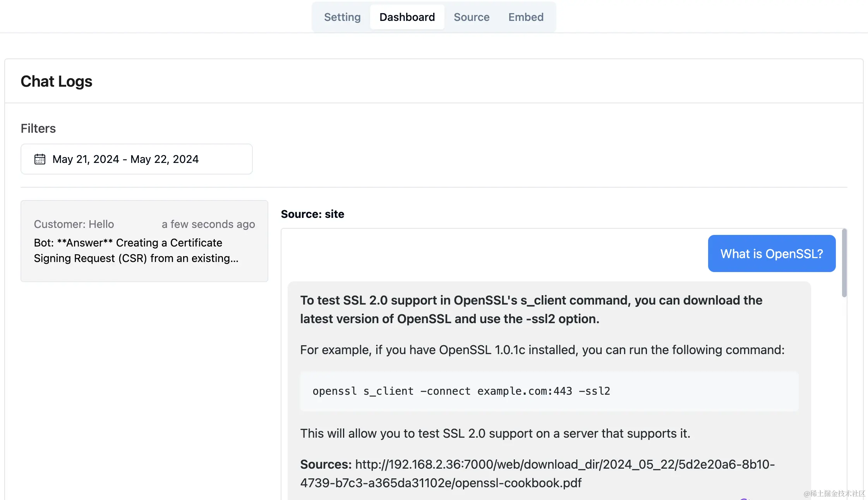Viewport: 868px width, 500px height.
Task: Click the calendar icon in date filter
Action: 40,159
